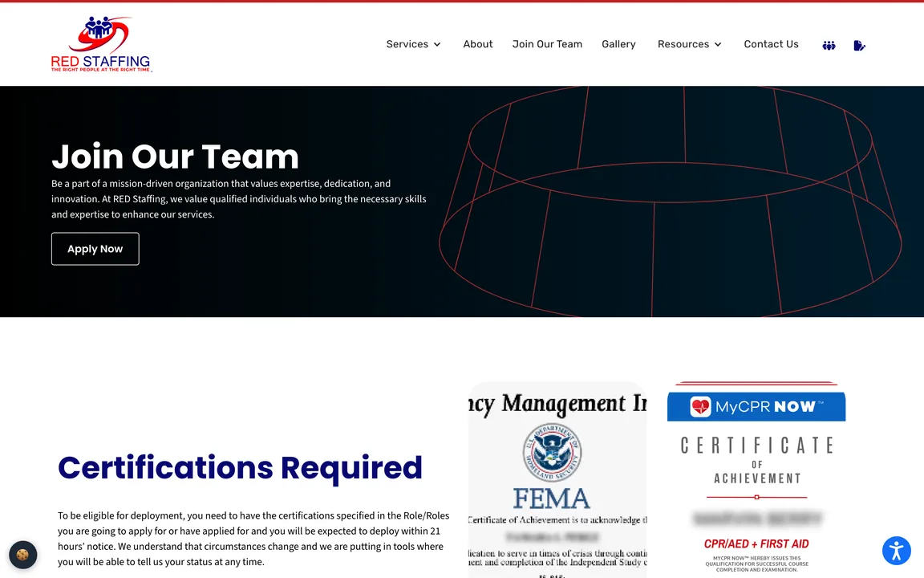Open the Gallery page
The image size is (924, 578).
[x=618, y=44]
